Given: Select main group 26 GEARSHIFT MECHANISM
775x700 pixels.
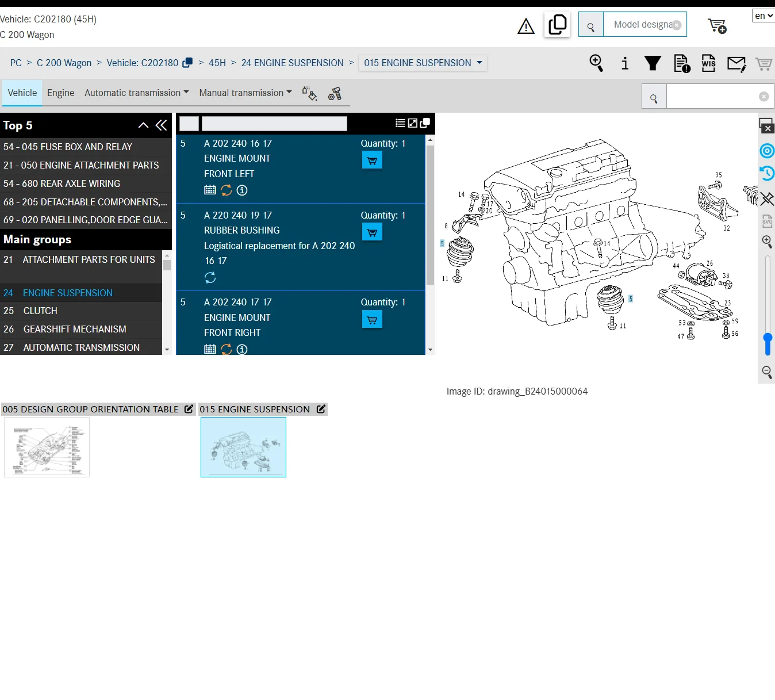Looking at the screenshot, I should pyautogui.click(x=81, y=329).
